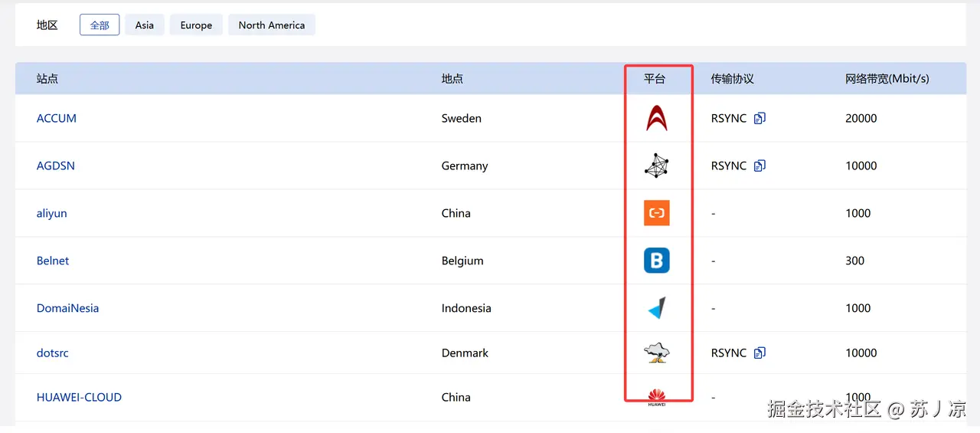This screenshot has width=980, height=433.
Task: Click the Belgium location cell
Action: click(x=462, y=261)
